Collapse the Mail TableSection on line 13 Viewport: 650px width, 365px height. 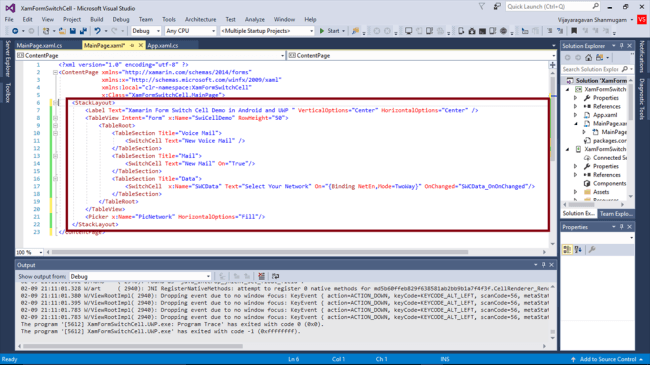[x=55, y=156]
